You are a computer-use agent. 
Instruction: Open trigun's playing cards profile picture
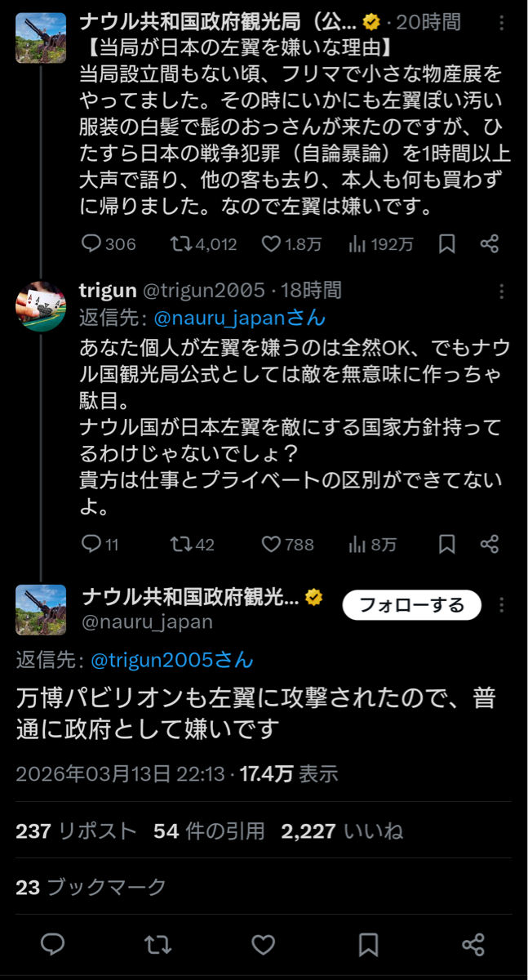[x=41, y=305]
